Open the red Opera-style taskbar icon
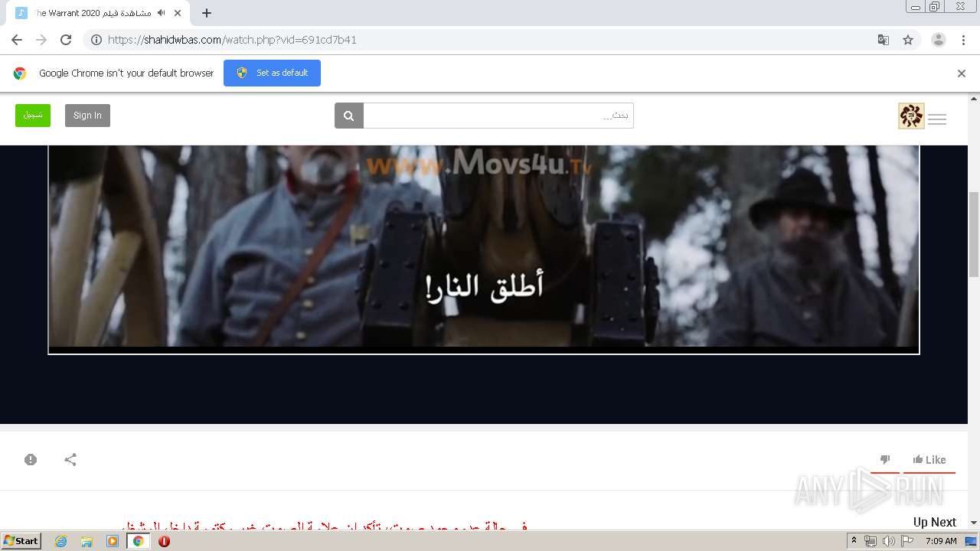Viewport: 980px width, 551px height. pyautogui.click(x=164, y=541)
